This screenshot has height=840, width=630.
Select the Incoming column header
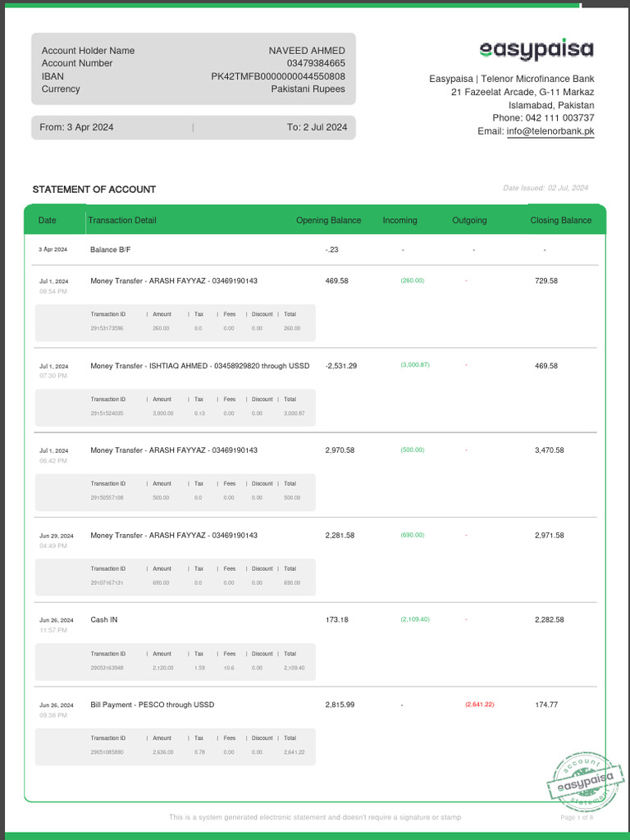click(x=399, y=220)
